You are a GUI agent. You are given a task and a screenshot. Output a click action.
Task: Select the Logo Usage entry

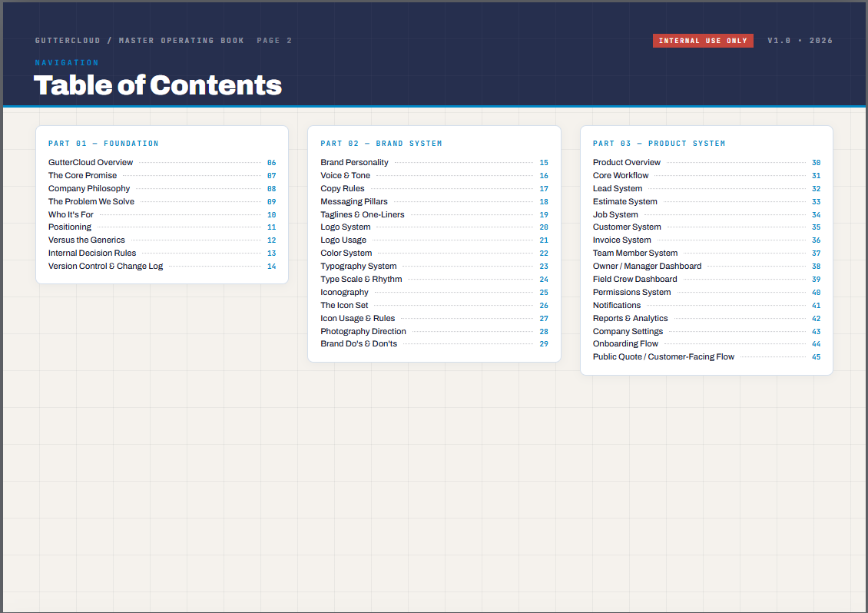point(434,240)
